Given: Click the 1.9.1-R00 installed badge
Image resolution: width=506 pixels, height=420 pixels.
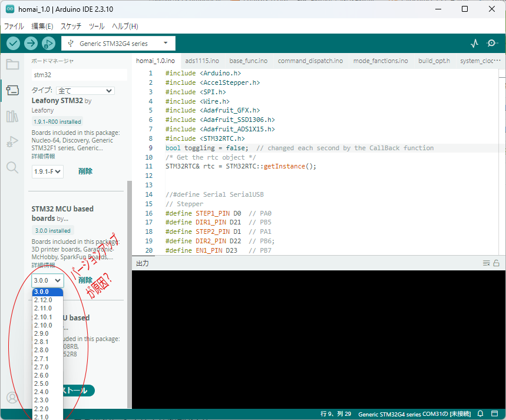Looking at the screenshot, I should pos(57,122).
